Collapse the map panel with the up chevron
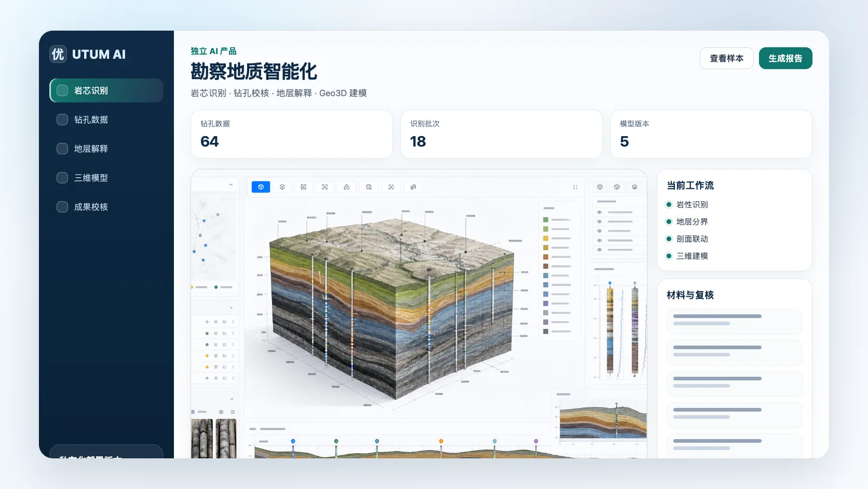The image size is (868, 489). [231, 185]
